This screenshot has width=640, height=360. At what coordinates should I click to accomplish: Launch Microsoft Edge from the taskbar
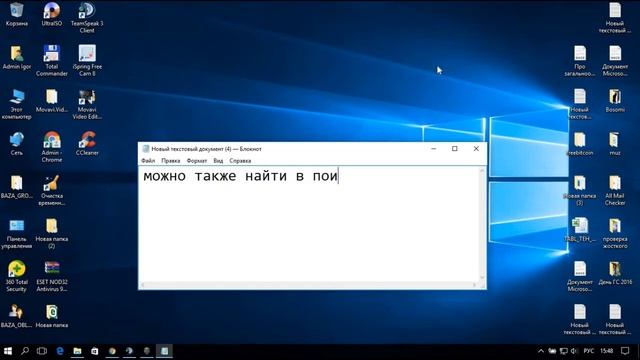[60, 351]
